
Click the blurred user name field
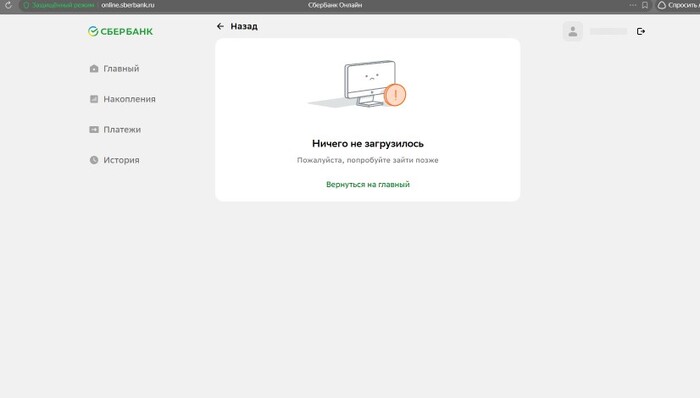608,31
